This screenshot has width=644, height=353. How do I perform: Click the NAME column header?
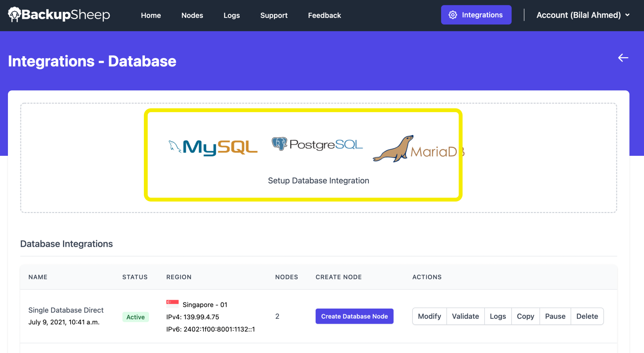[38, 277]
